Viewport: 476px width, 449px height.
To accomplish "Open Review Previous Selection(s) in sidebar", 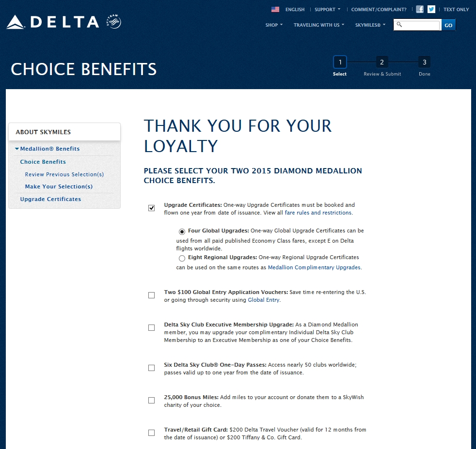I will coord(64,174).
